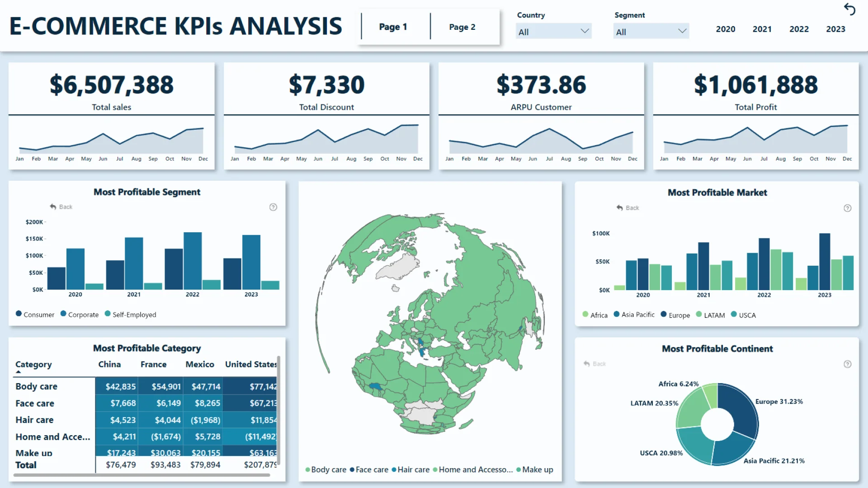Click Home and Acce France cell ($1,674)

point(160,436)
